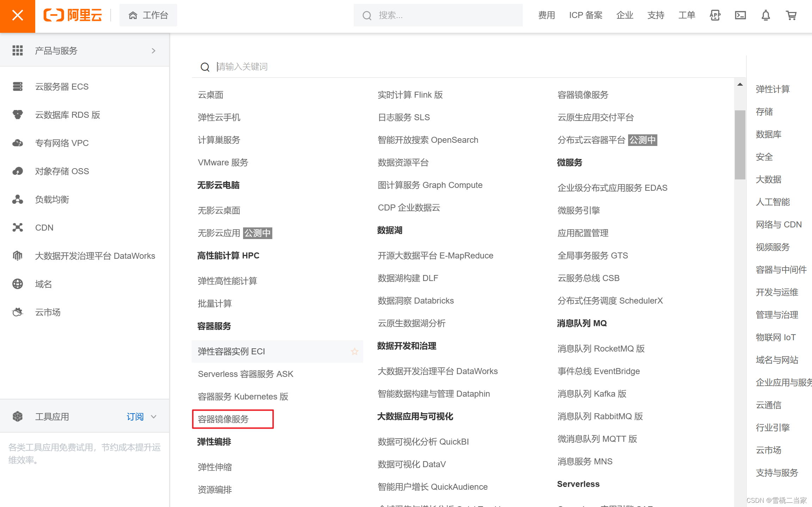The height and width of the screenshot is (507, 812).
Task: Open 分布式任务调度 SchedulerX
Action: [x=610, y=301]
